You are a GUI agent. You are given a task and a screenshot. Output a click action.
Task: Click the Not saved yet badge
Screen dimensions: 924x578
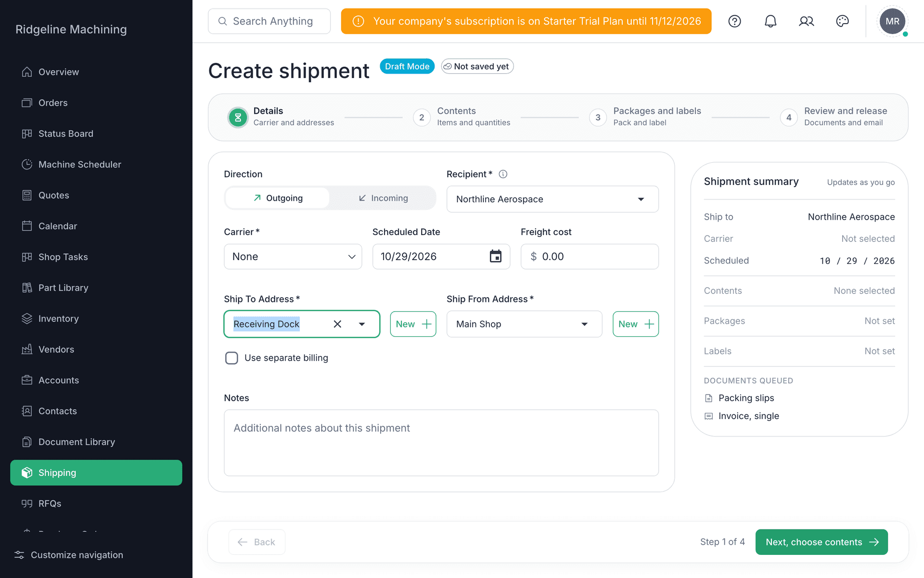point(477,66)
